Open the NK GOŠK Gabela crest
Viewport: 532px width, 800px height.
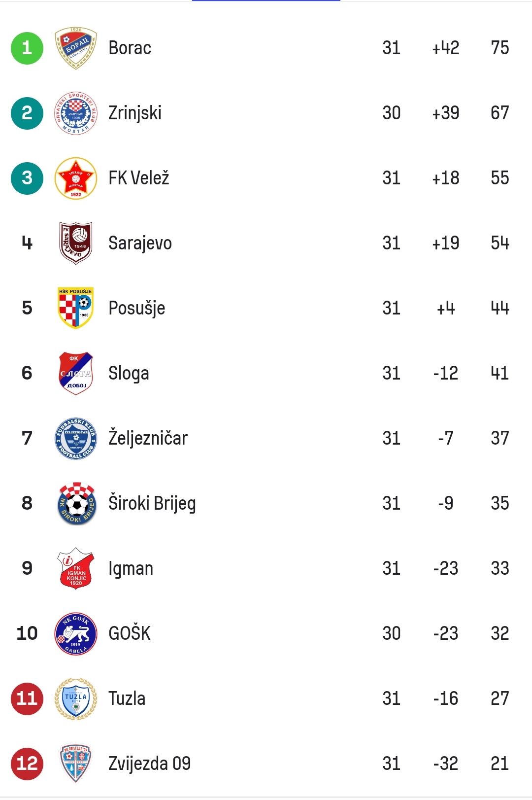tap(76, 633)
